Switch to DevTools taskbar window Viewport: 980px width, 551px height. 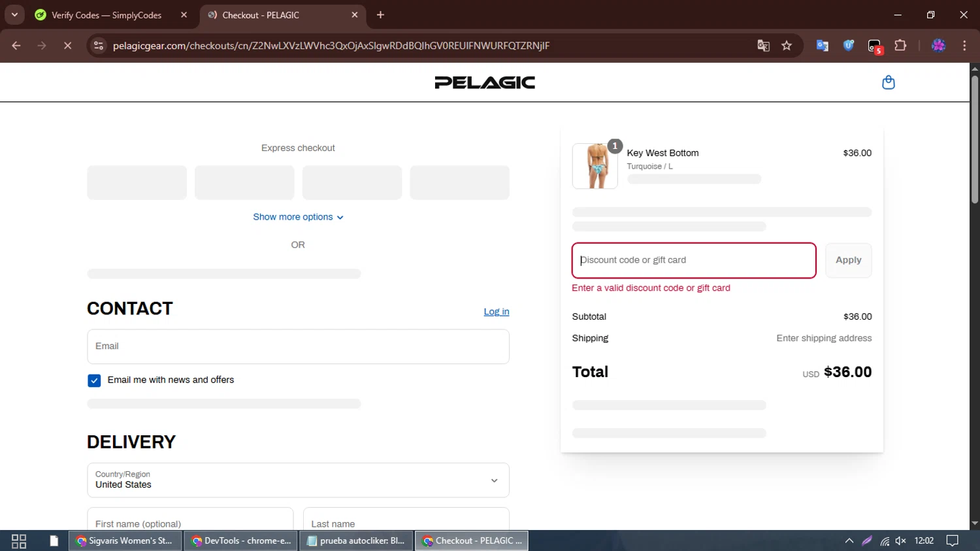tap(241, 541)
